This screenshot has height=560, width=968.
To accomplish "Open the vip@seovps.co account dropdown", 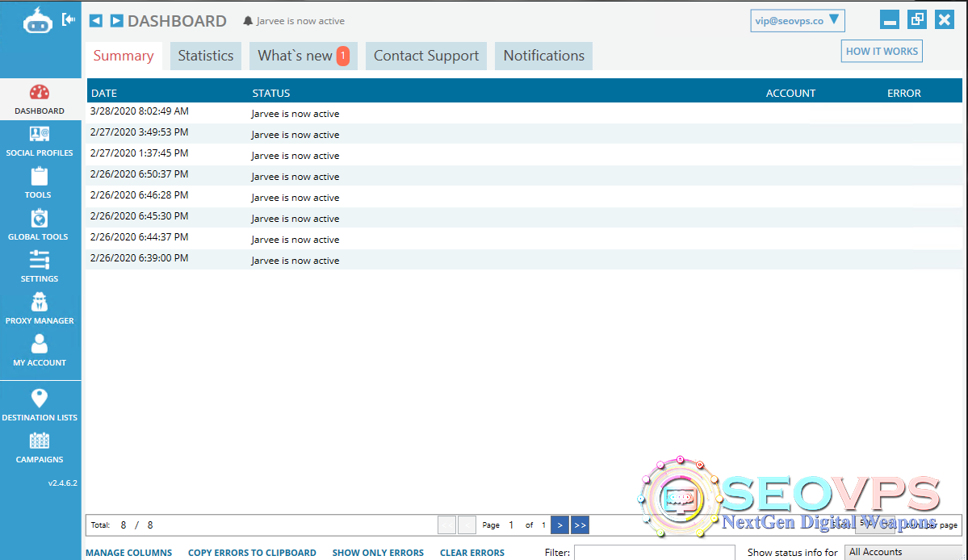I will (x=797, y=20).
